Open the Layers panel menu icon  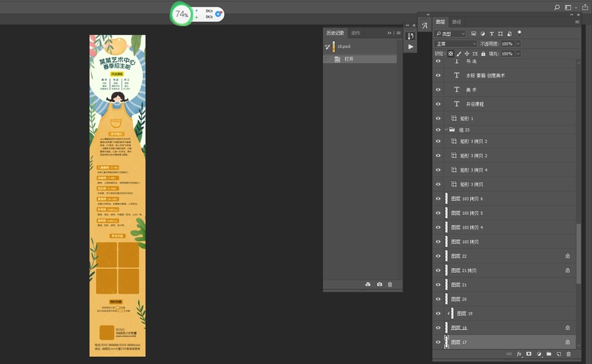(x=577, y=22)
